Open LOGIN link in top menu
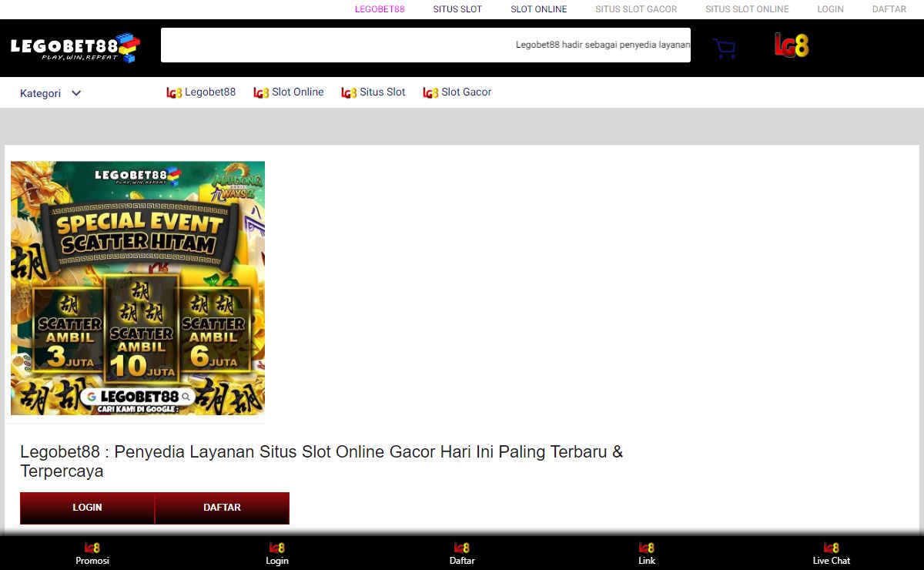This screenshot has width=924, height=570. tap(830, 9)
